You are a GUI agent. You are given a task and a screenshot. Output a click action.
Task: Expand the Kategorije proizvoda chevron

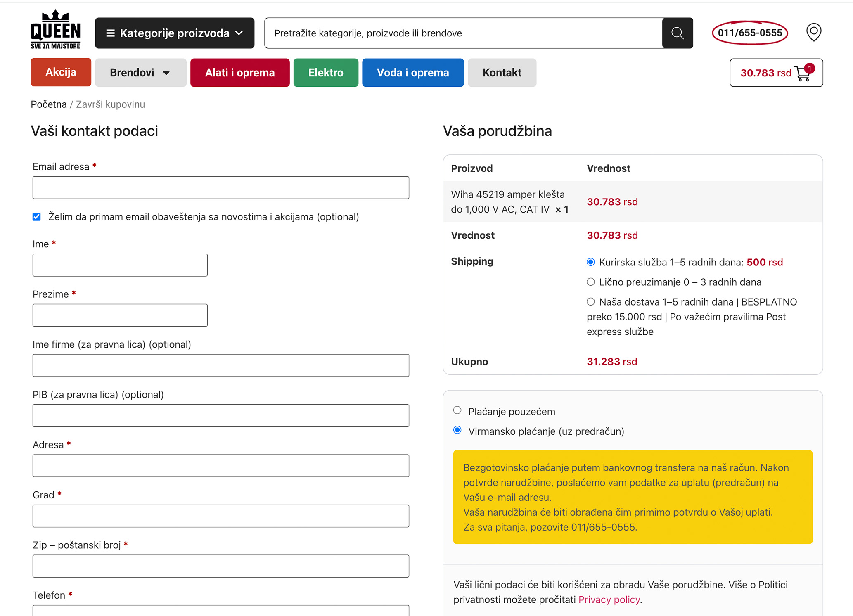pyautogui.click(x=239, y=33)
